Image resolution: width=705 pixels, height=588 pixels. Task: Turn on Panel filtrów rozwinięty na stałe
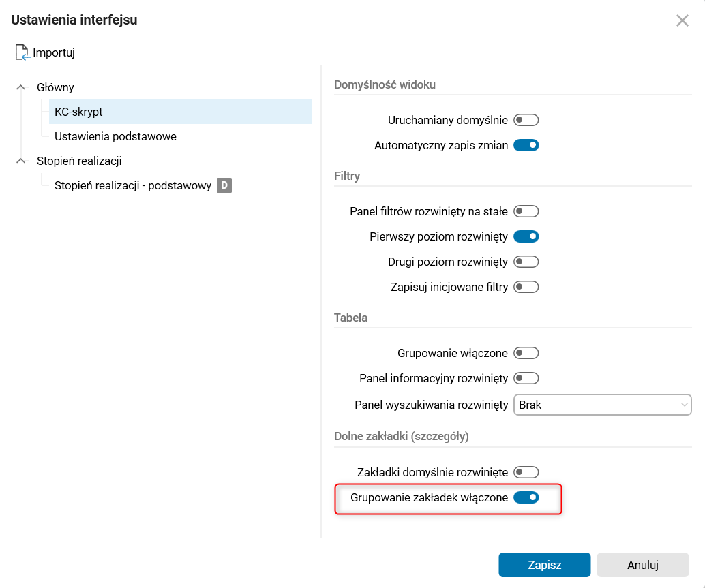(x=526, y=212)
